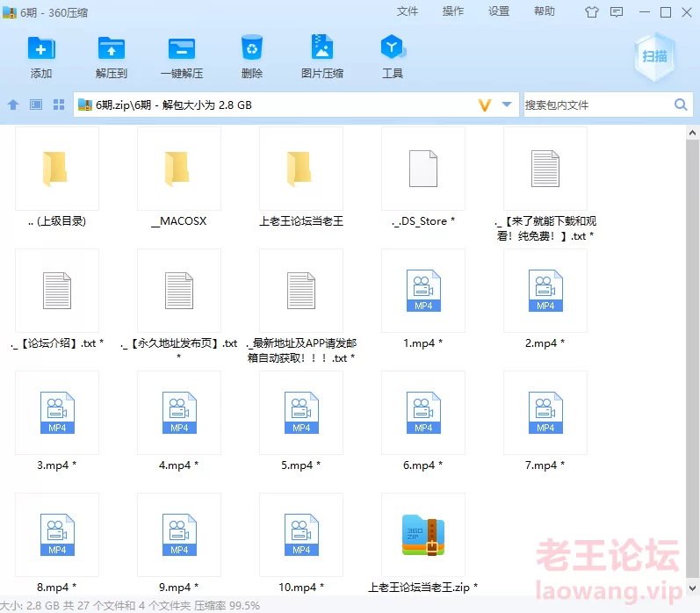Viewport: 700px width, 613px height.
Task: Select the ._.DS_Store file
Action: (423, 178)
